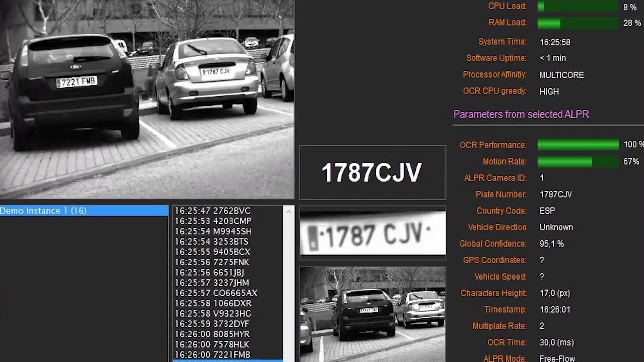Screen dimensions: 644x362
Task: Select the 16:25:47 2762BVC plate entry
Action: click(x=212, y=211)
